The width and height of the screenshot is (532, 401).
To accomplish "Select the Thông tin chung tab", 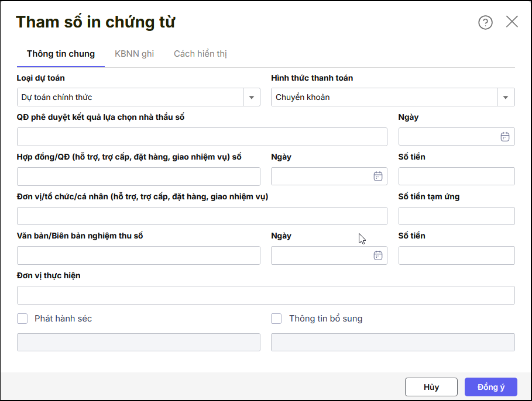I will pyautogui.click(x=61, y=54).
